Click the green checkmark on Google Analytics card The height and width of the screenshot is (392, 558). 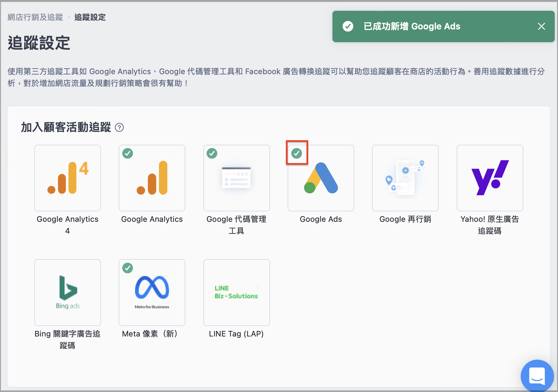click(x=127, y=153)
